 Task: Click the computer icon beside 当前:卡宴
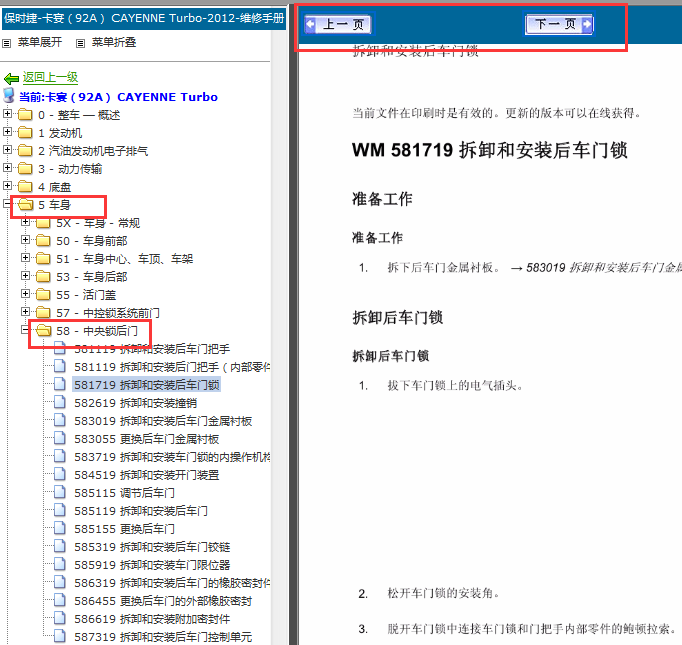(x=9, y=95)
